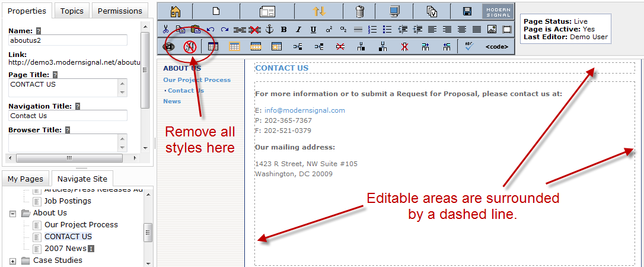The height and width of the screenshot is (267, 644).
Task: Click the Remove all styles icon
Action: (x=190, y=46)
